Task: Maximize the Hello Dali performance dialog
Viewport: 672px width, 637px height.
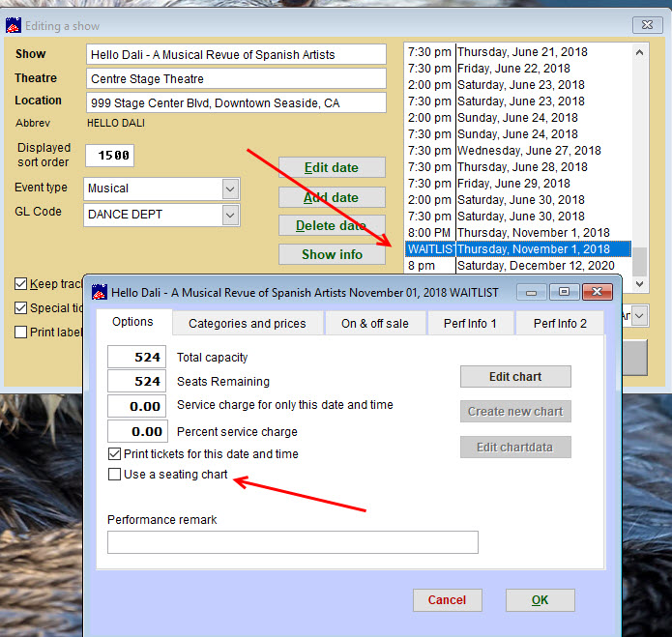Action: (564, 291)
